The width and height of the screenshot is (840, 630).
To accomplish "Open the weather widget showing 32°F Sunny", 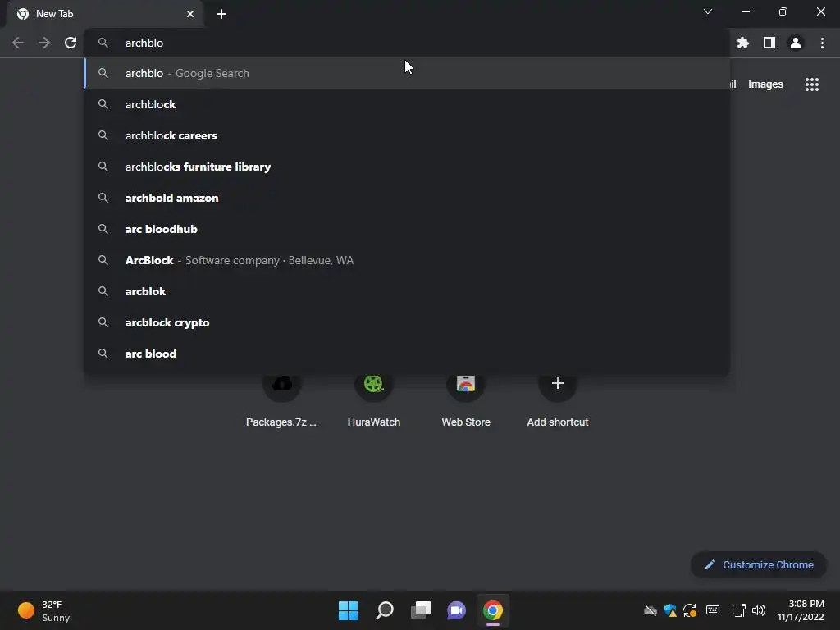I will coord(44,610).
